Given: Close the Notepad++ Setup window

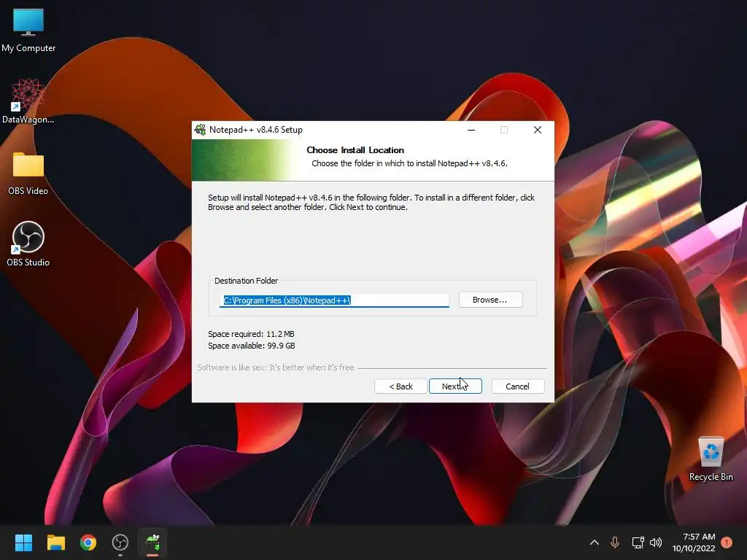Looking at the screenshot, I should 538,130.
